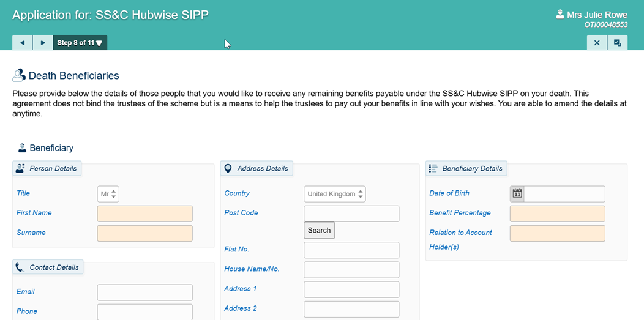Click the Benefit Percentage label

point(460,213)
